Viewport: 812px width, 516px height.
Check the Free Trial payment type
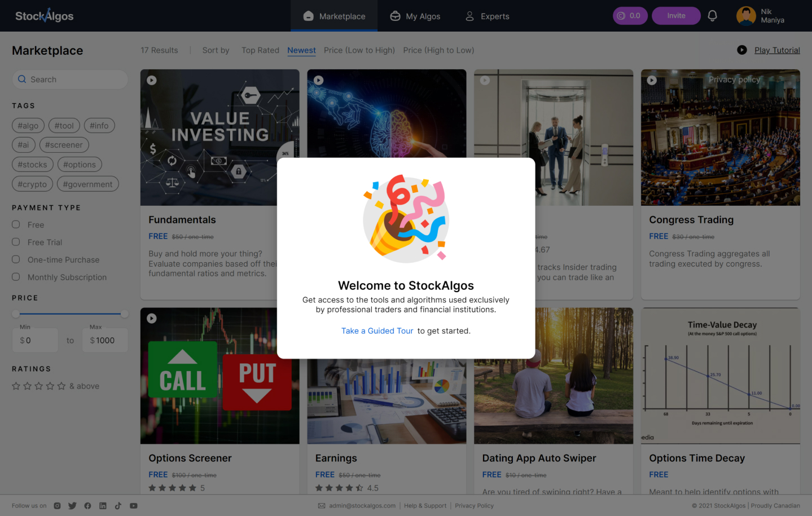click(x=16, y=242)
